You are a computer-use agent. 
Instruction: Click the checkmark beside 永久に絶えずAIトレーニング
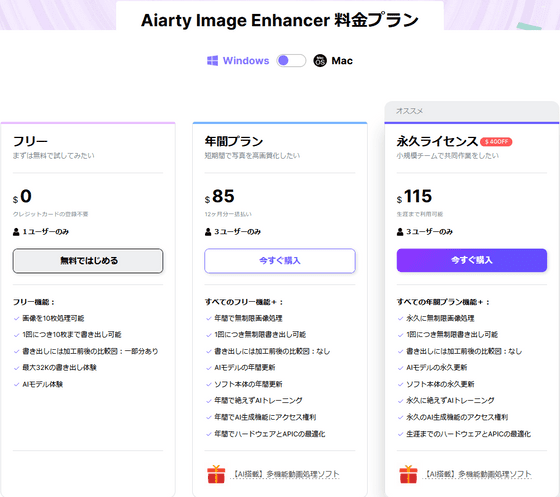(400, 401)
